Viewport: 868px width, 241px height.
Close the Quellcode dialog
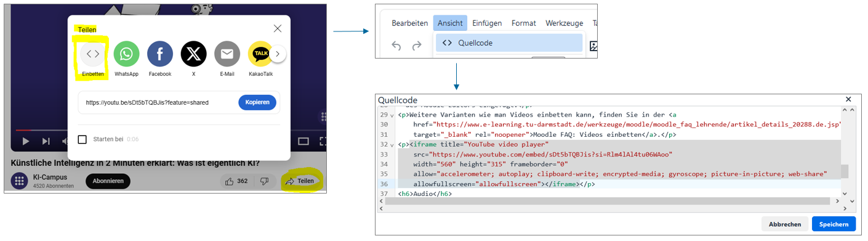[x=848, y=99]
